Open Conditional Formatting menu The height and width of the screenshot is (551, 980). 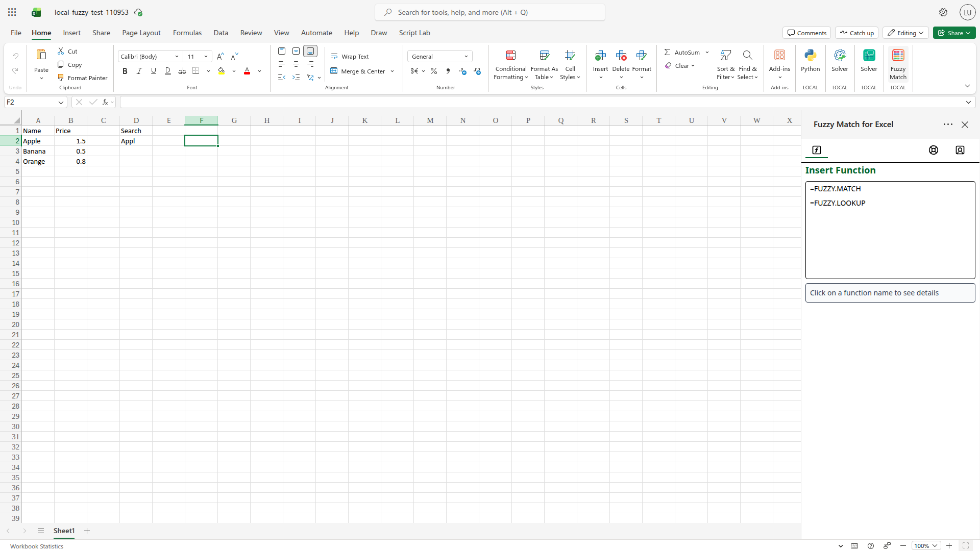tap(510, 64)
